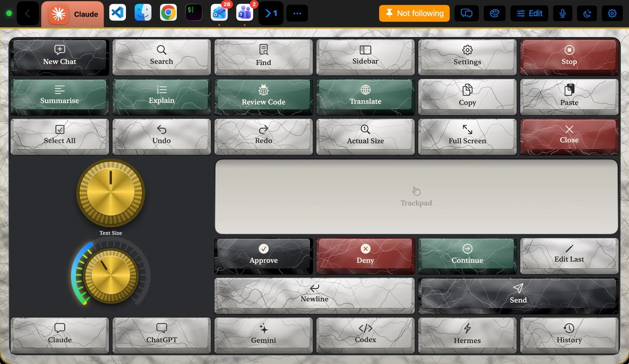The image size is (629, 364).
Task: Show the History
Action: [x=569, y=335]
